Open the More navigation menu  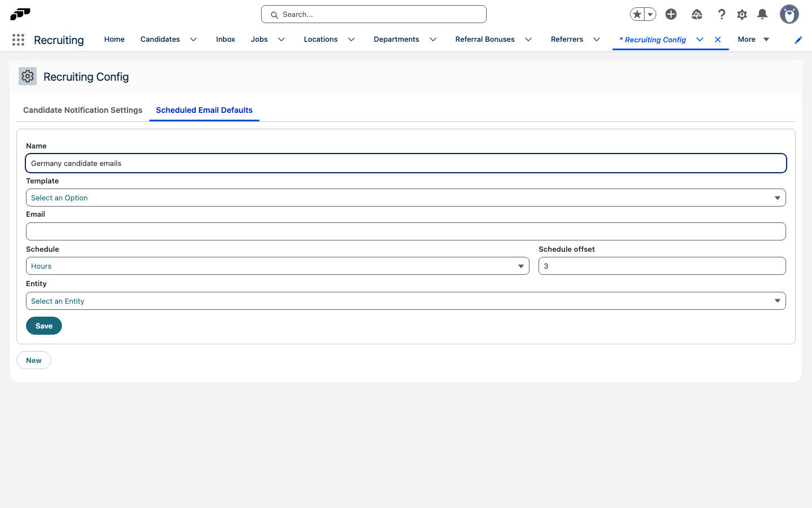(x=754, y=40)
